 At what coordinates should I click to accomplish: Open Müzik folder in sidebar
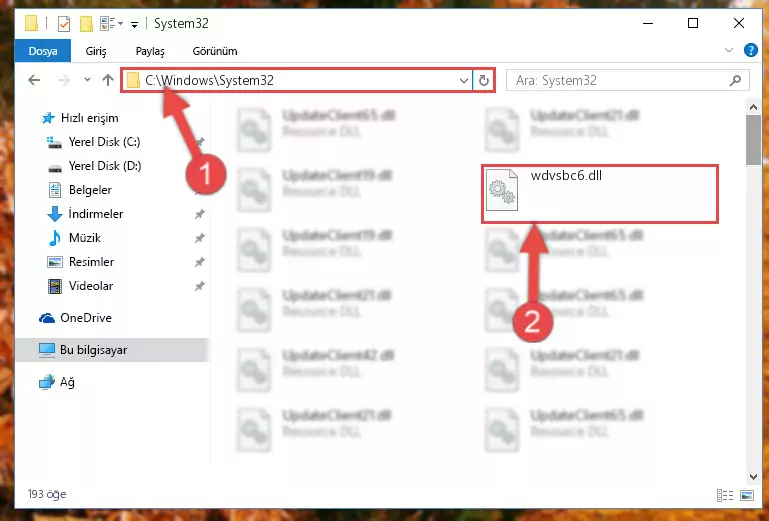[84, 238]
